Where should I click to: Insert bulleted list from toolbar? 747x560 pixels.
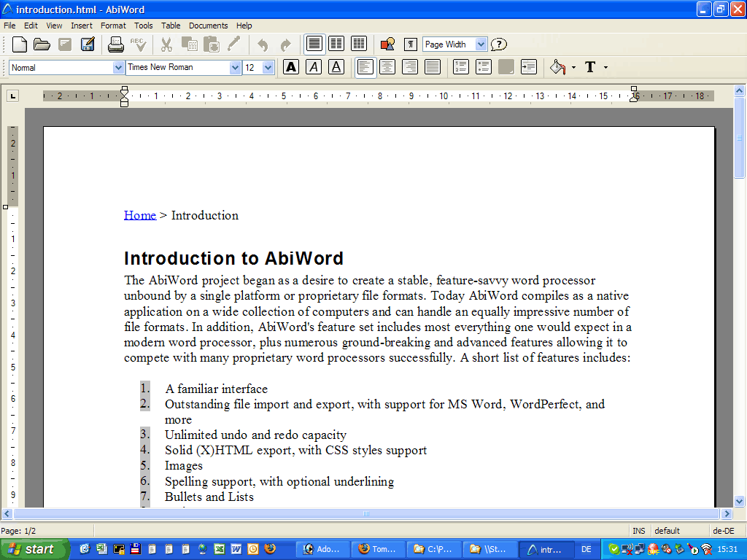point(483,67)
